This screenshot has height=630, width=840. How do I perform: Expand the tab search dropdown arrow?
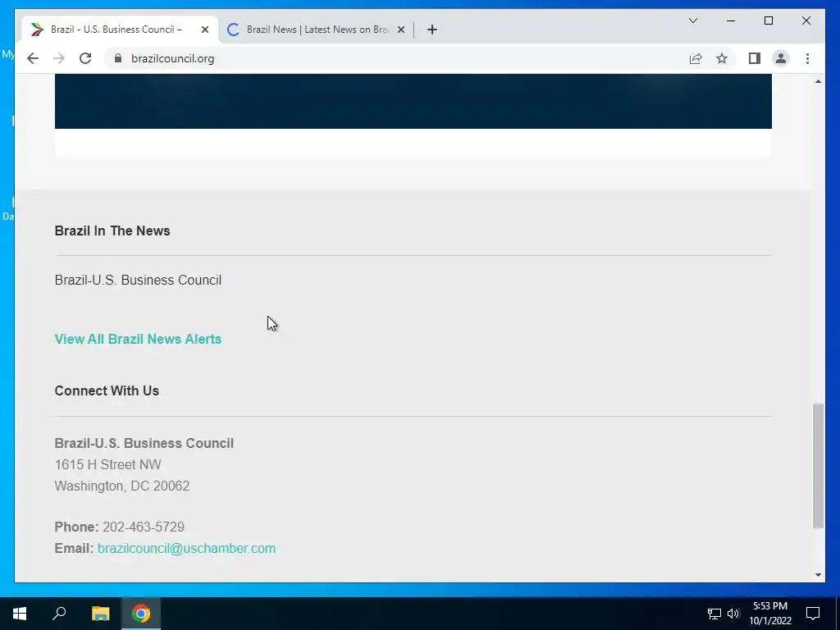click(x=692, y=21)
